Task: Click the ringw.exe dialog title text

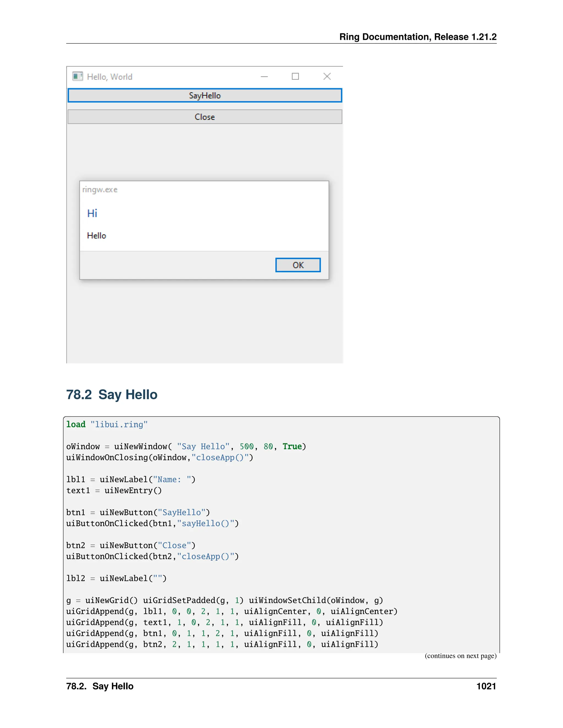Action: pyautogui.click(x=100, y=190)
